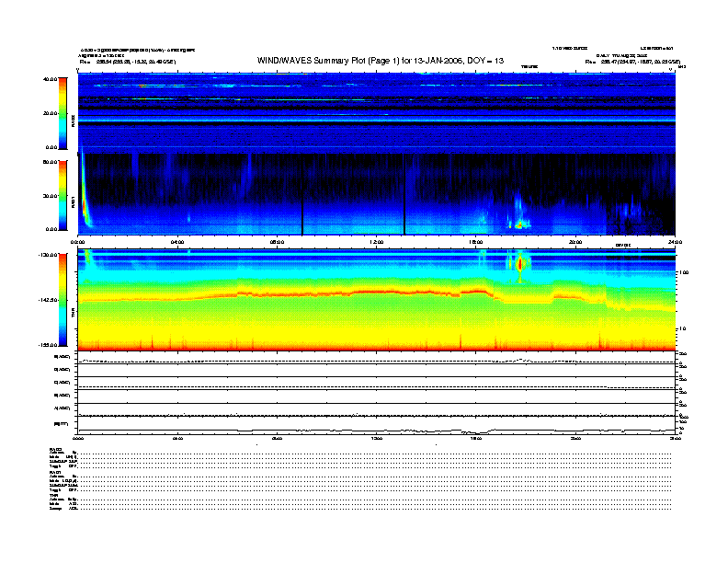This screenshot has width=728, height=563.
Task: Click the 16:00 tick label under RAD1 panel
Action: coord(476,242)
